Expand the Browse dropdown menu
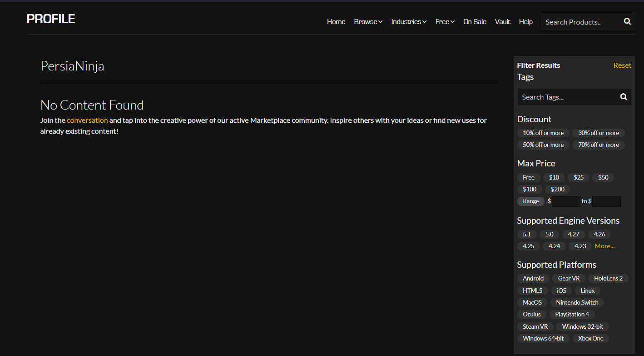Screen dimensions: 644x356 368,22
